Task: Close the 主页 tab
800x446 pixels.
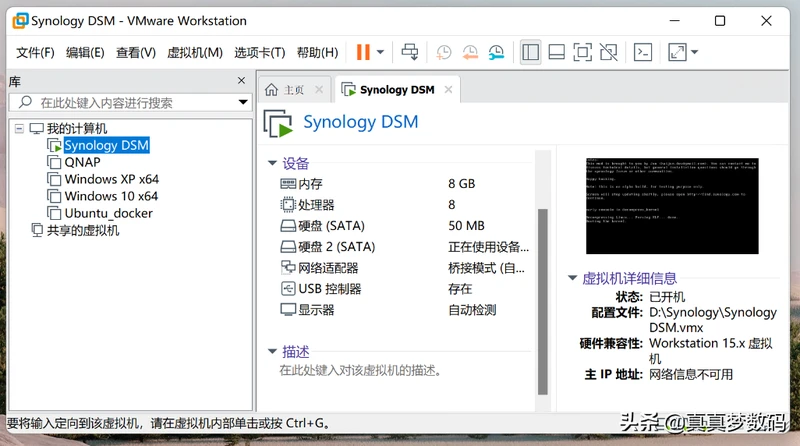Action: (319, 90)
